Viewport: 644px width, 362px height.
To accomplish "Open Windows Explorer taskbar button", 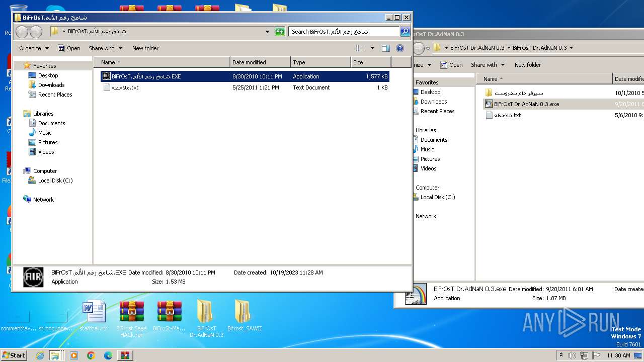I will click(55, 355).
